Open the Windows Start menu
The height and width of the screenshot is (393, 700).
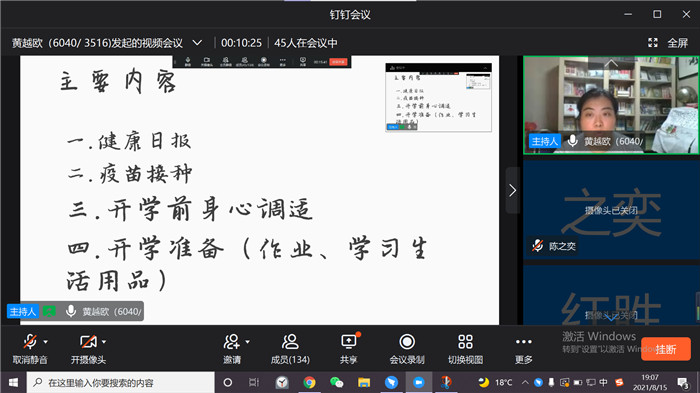(x=13, y=383)
